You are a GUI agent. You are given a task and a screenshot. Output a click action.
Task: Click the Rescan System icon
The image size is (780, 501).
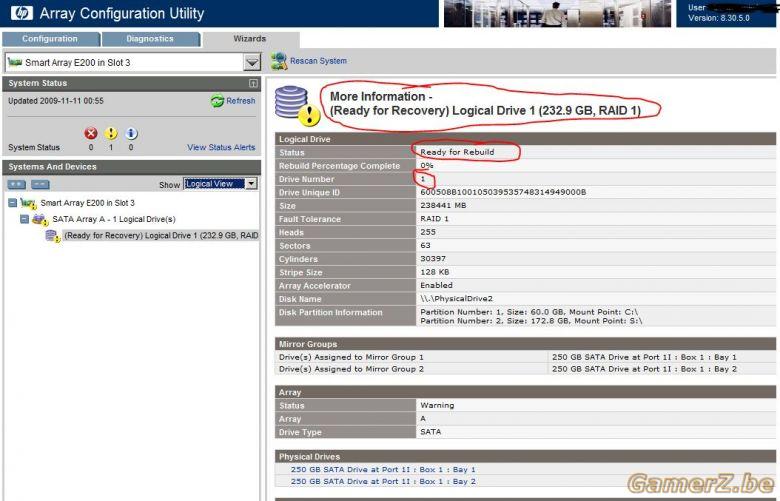(279, 61)
